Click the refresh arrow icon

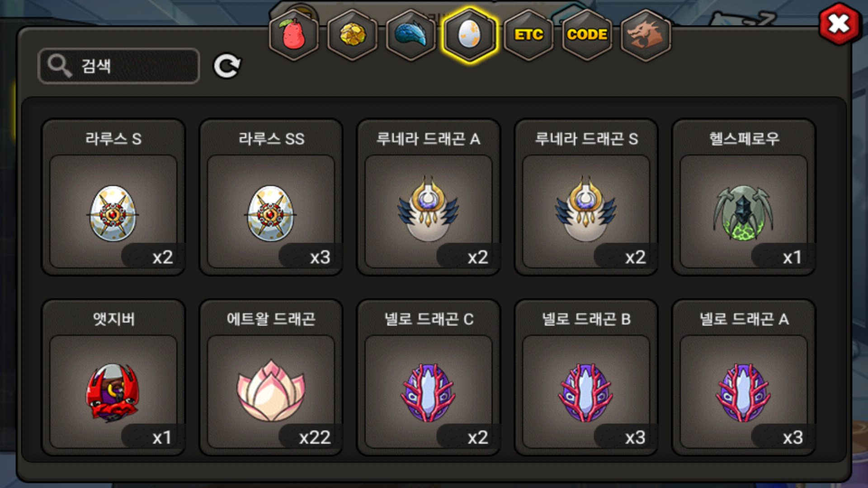tap(227, 66)
